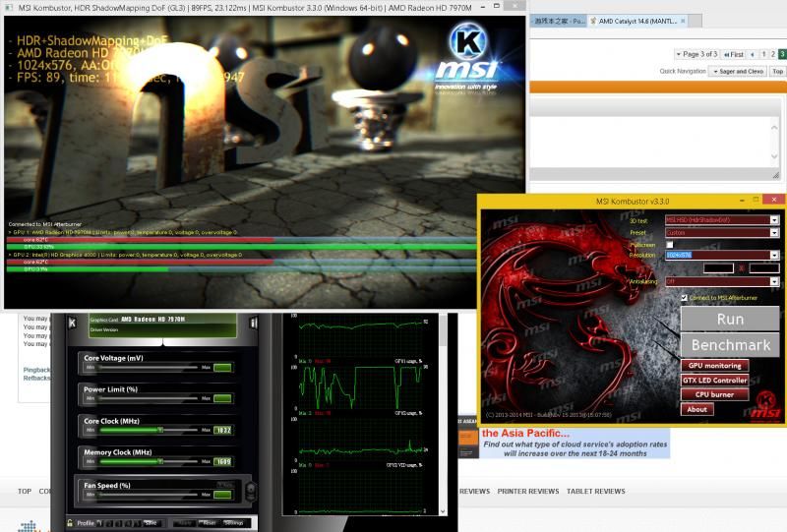The height and width of the screenshot is (532, 787).
Task: Click the Top link in quick navigation
Action: (x=777, y=71)
